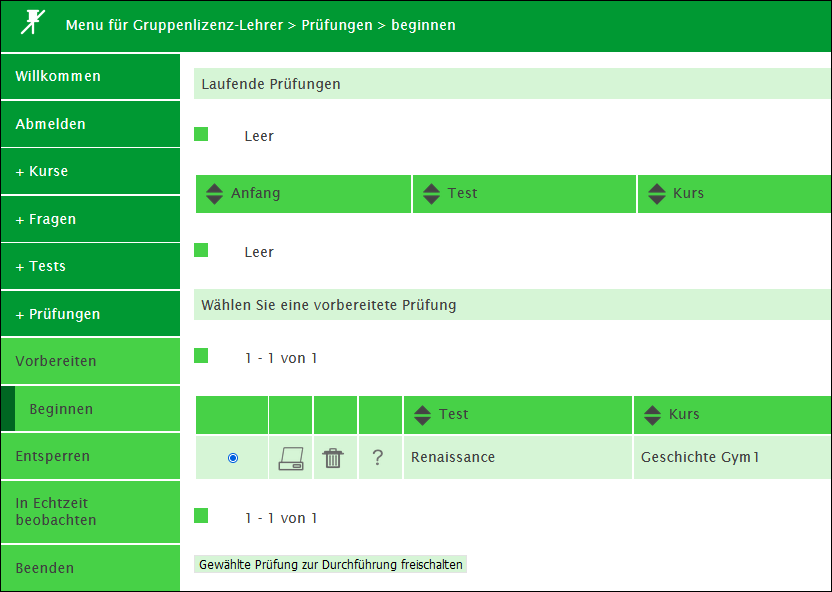832x592 pixels.
Task: Open the Entsperren submenu item
Action: click(x=90, y=456)
